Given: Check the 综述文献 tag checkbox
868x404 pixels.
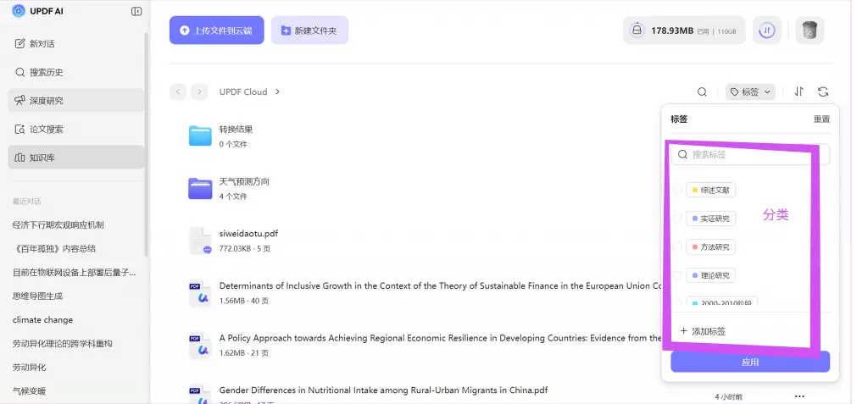Looking at the screenshot, I should click(677, 190).
